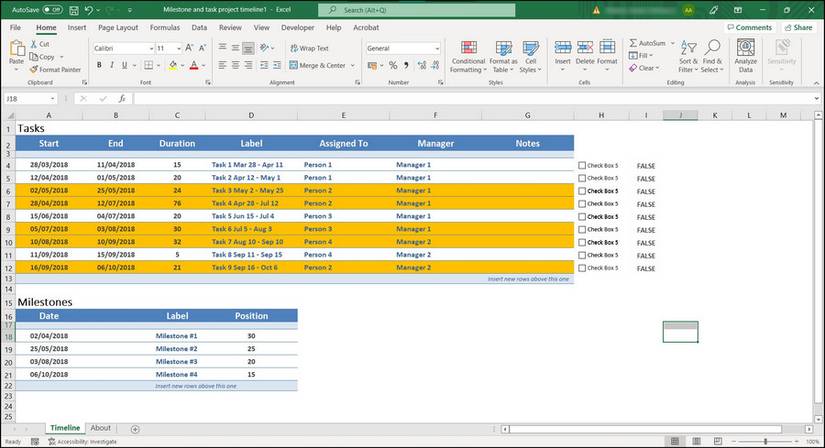This screenshot has height=448, width=825.
Task: Open the Comments button
Action: tap(749, 28)
